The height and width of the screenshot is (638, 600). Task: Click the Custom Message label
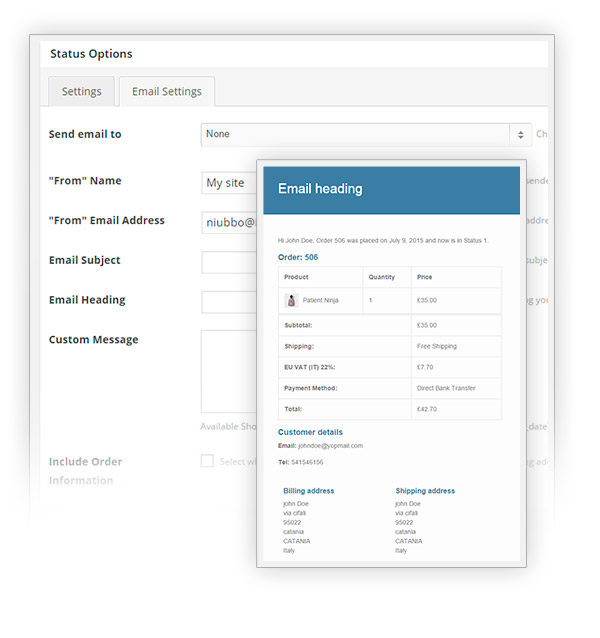pos(94,339)
